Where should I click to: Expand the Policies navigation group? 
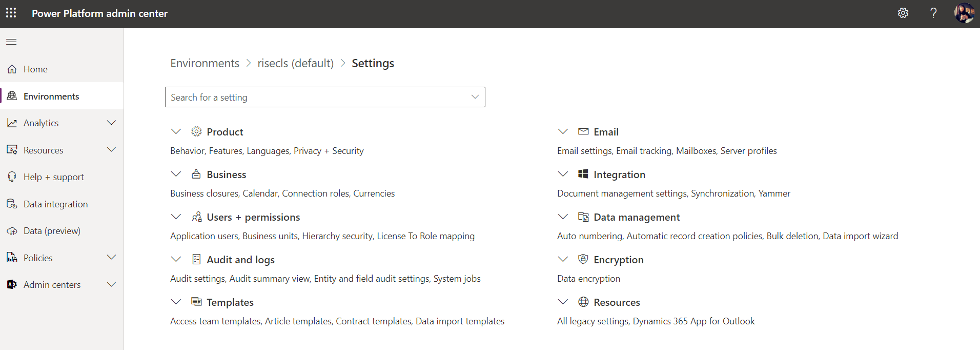tap(111, 258)
